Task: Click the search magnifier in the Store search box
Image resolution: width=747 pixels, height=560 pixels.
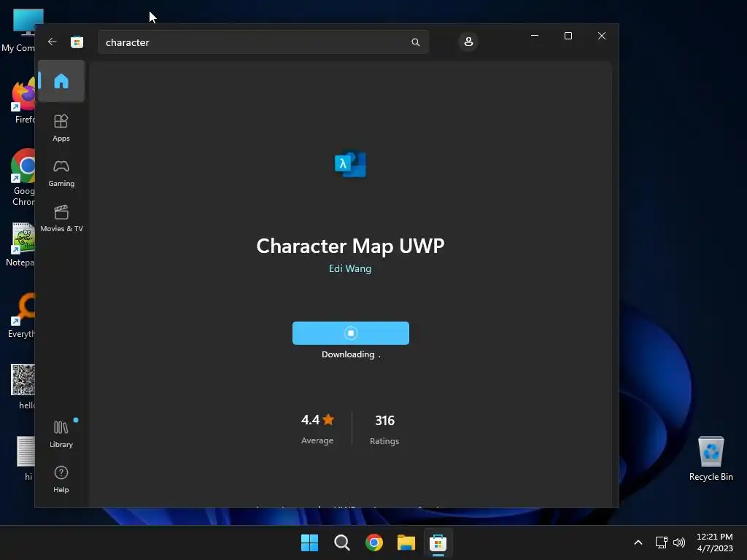Action: 415,42
